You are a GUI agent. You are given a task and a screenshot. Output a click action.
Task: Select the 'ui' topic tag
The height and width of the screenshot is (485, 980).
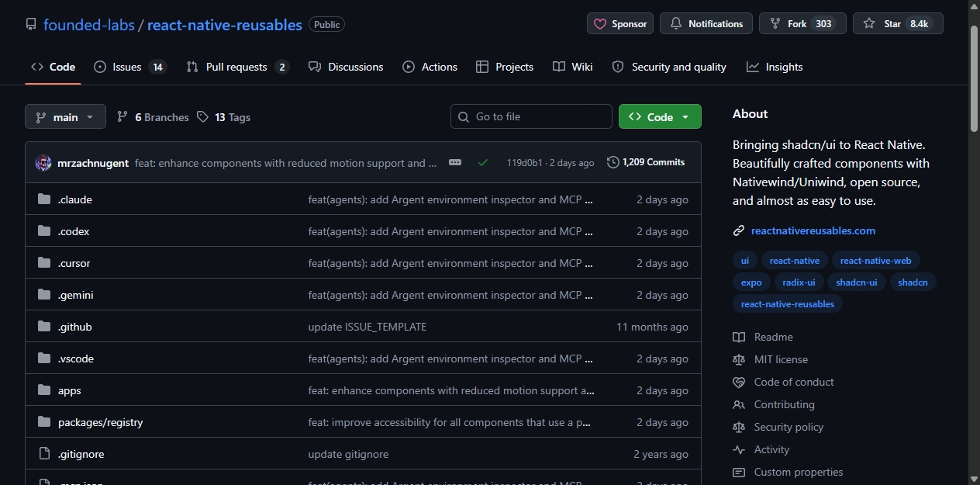tap(745, 261)
